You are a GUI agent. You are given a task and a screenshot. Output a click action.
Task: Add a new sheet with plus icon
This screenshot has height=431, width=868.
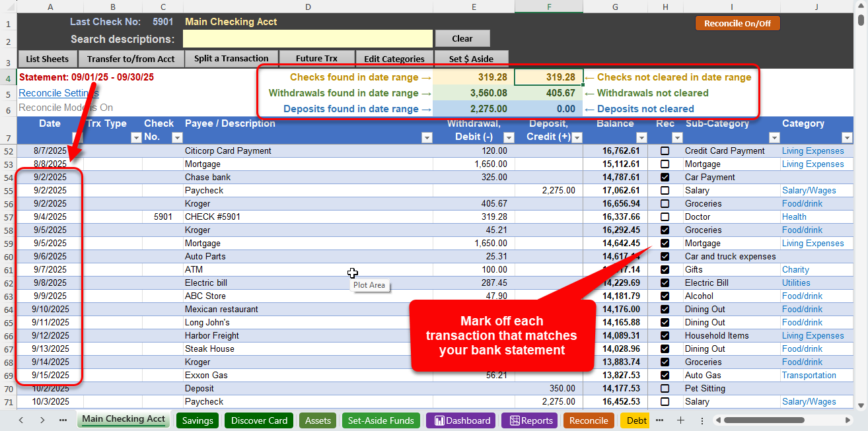point(680,420)
